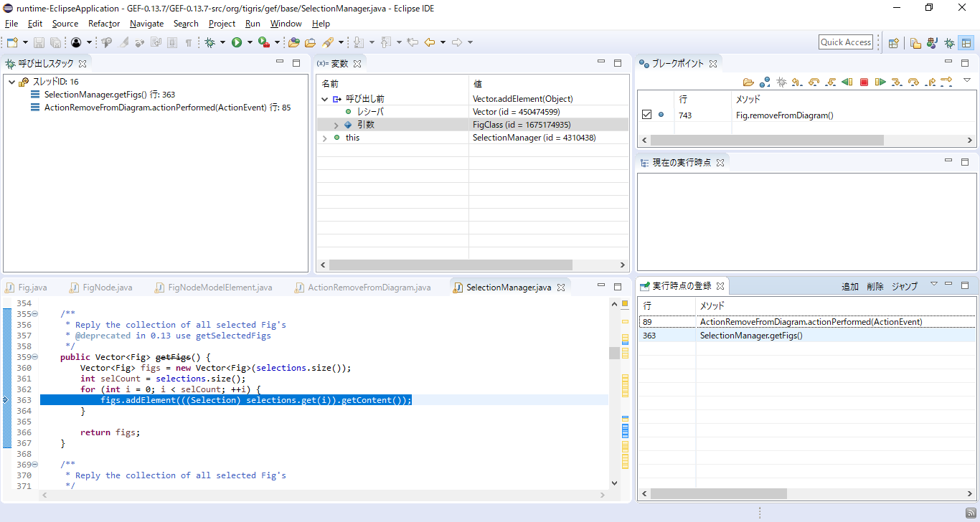
Task: Open the New wizard dropdown arrow
Action: click(25, 42)
